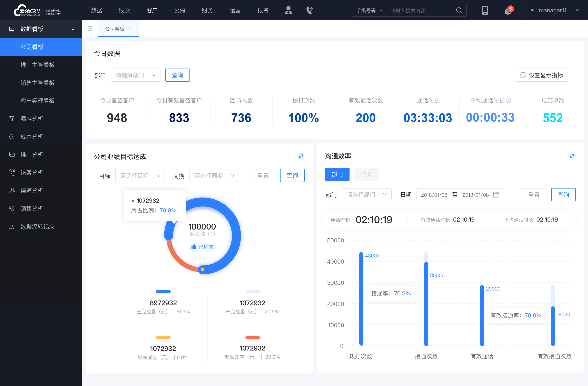Click the 推广分析 promotion analysis icon

point(12,154)
